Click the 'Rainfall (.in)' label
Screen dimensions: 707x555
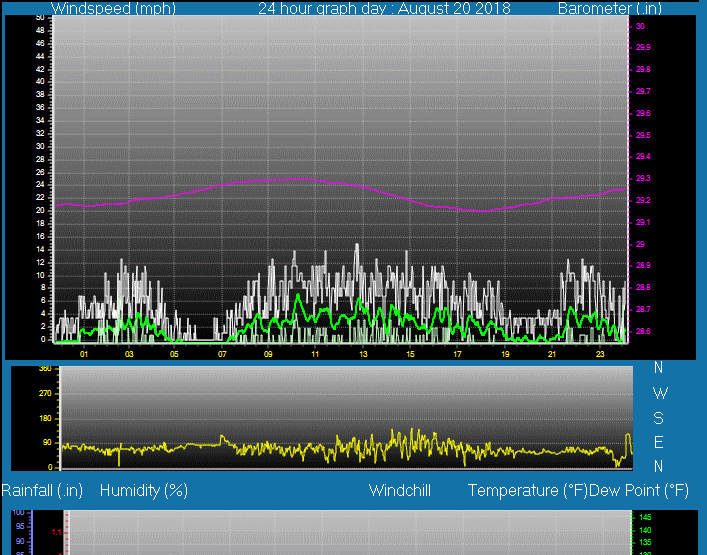42,491
